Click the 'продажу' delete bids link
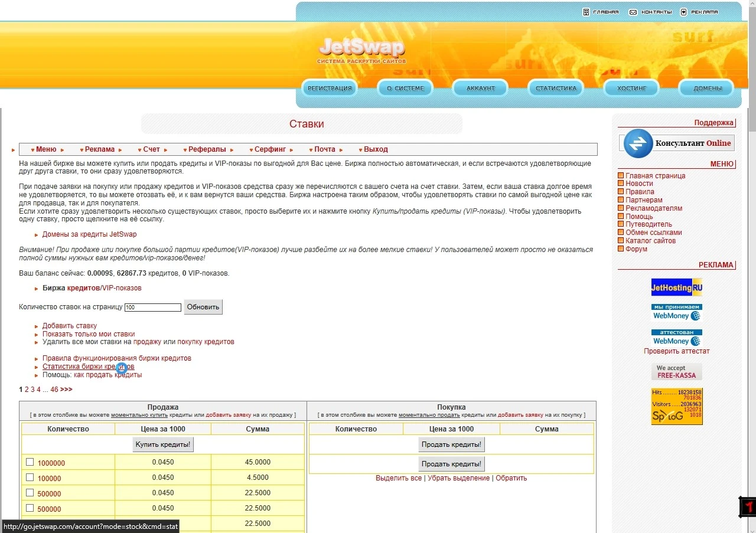 (147, 342)
